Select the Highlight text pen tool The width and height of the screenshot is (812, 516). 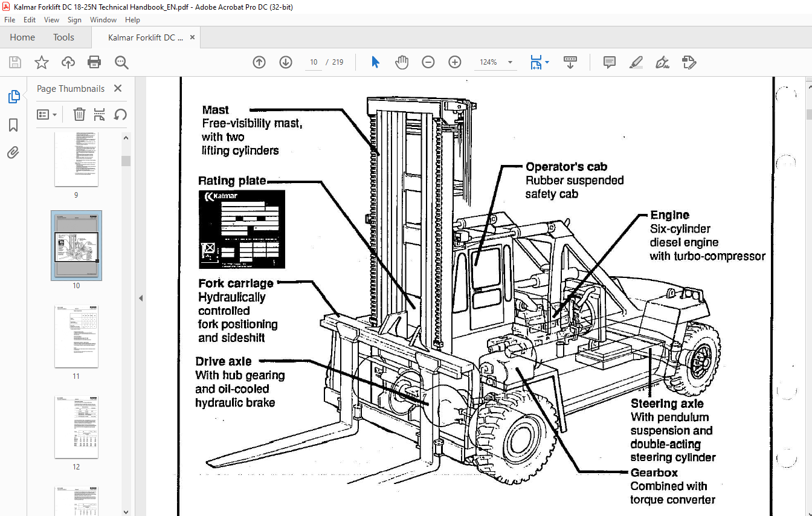pos(636,62)
